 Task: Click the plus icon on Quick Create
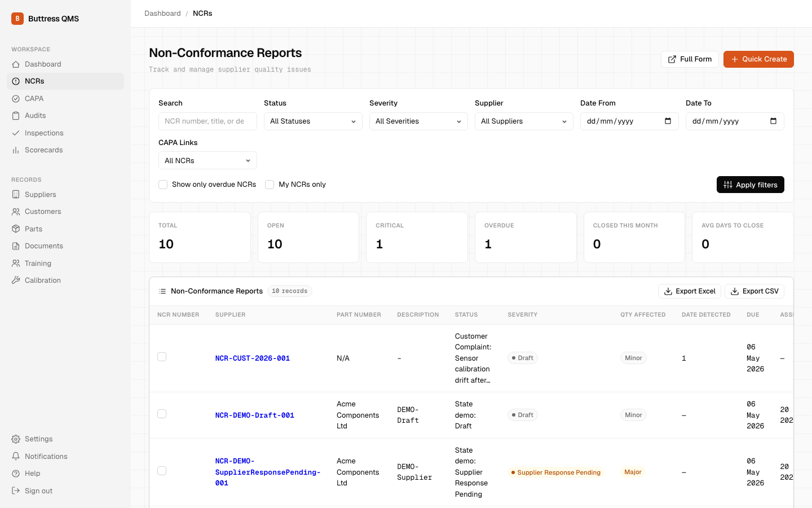click(x=735, y=59)
